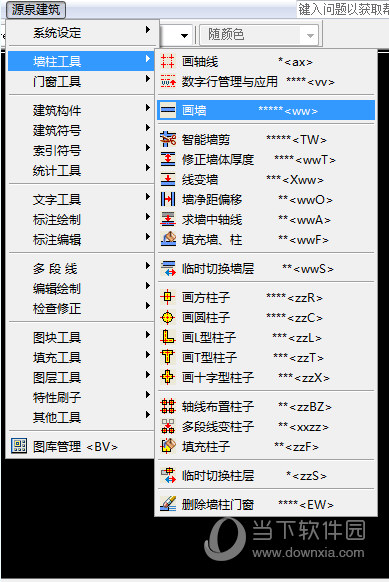The width and height of the screenshot is (389, 582).
Task: Open the 填充工具 menu item
Action: (81, 358)
